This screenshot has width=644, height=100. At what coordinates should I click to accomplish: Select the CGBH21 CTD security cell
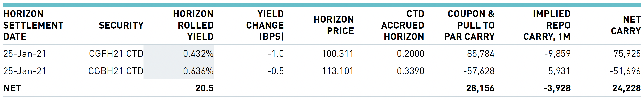click(116, 71)
